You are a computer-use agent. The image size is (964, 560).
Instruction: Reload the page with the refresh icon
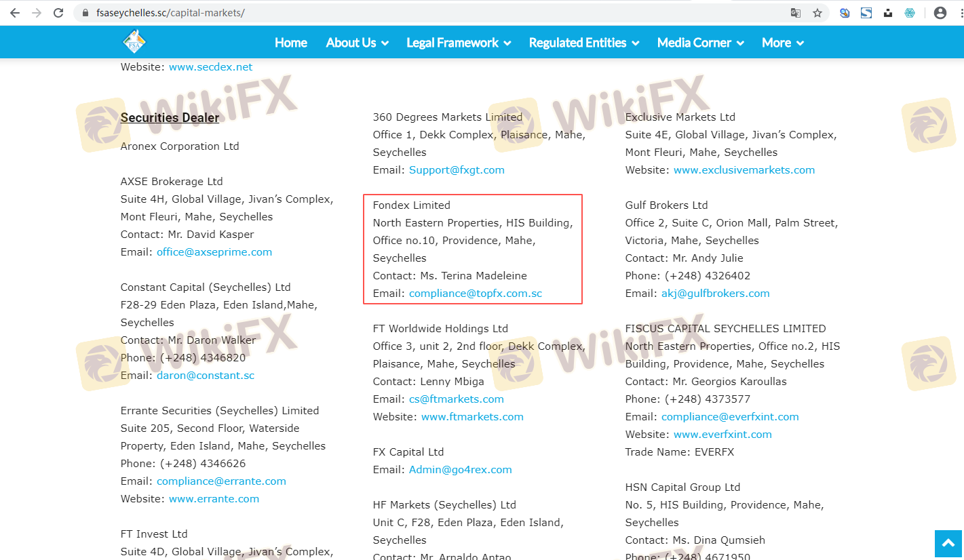58,13
